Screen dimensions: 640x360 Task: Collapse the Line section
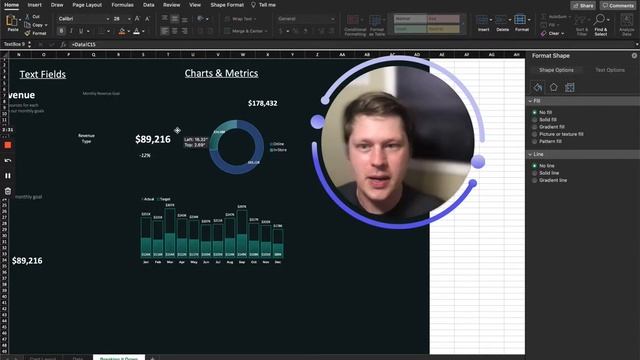530,154
